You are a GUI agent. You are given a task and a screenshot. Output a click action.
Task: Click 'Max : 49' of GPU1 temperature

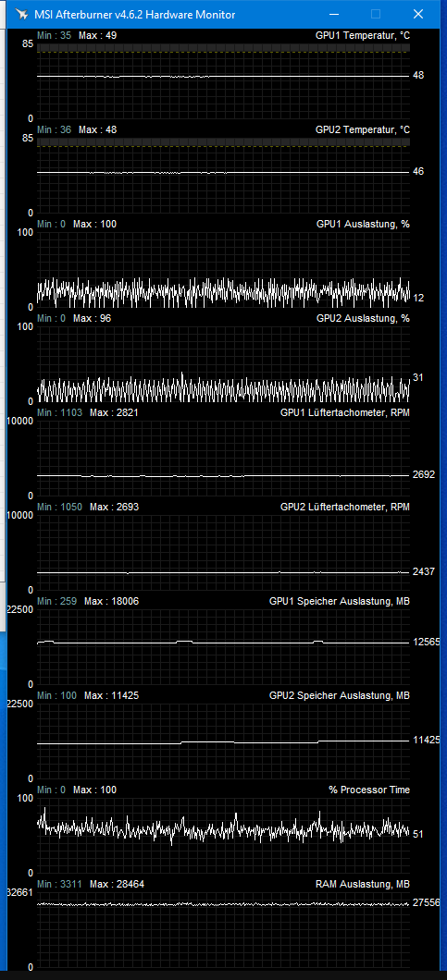[97, 36]
